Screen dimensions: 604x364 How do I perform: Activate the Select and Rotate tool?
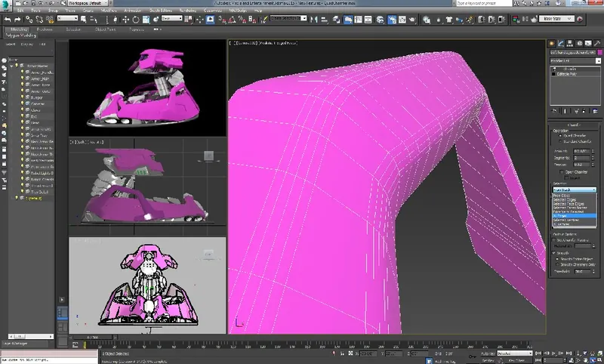(136, 20)
